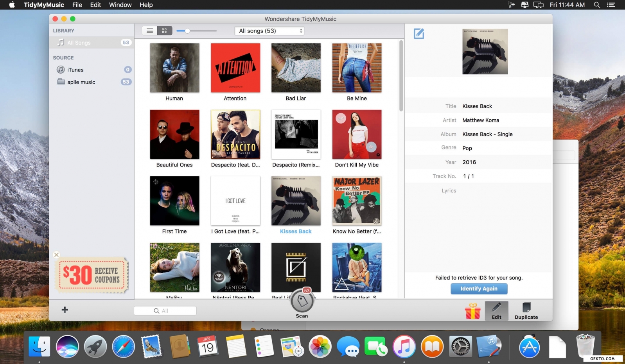
Task: Click the Genre value Pop
Action: 467,148
